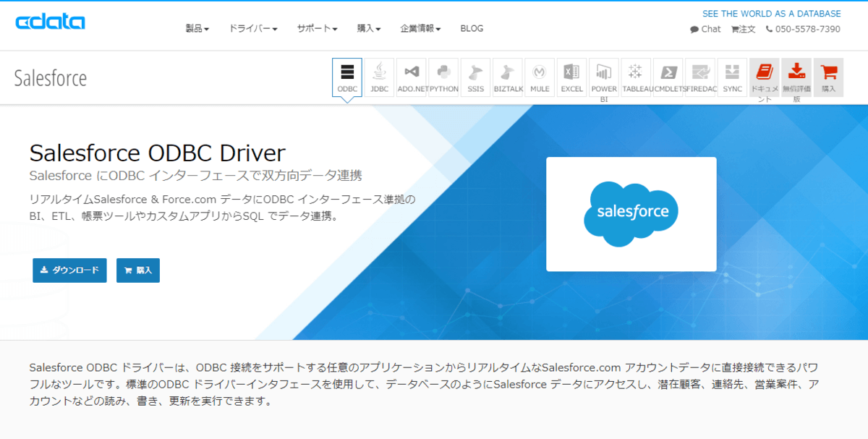
Task: Click the CData logo
Action: point(51,22)
